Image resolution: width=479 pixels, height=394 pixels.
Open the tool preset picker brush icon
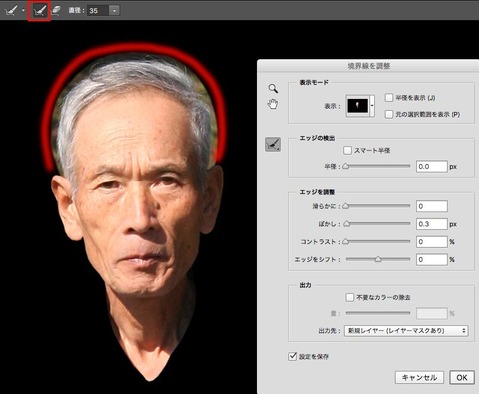pyautogui.click(x=11, y=11)
